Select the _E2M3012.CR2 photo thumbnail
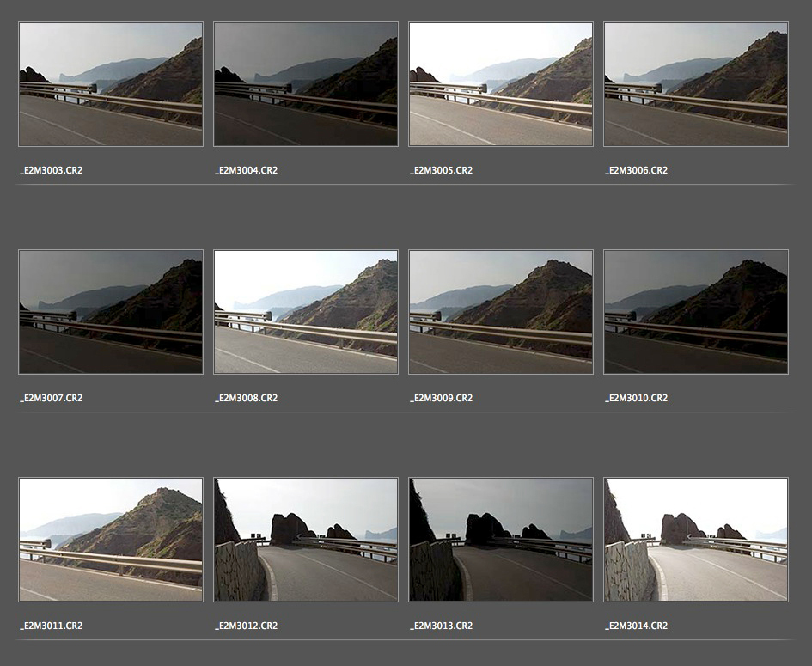The image size is (812, 666). (x=306, y=540)
